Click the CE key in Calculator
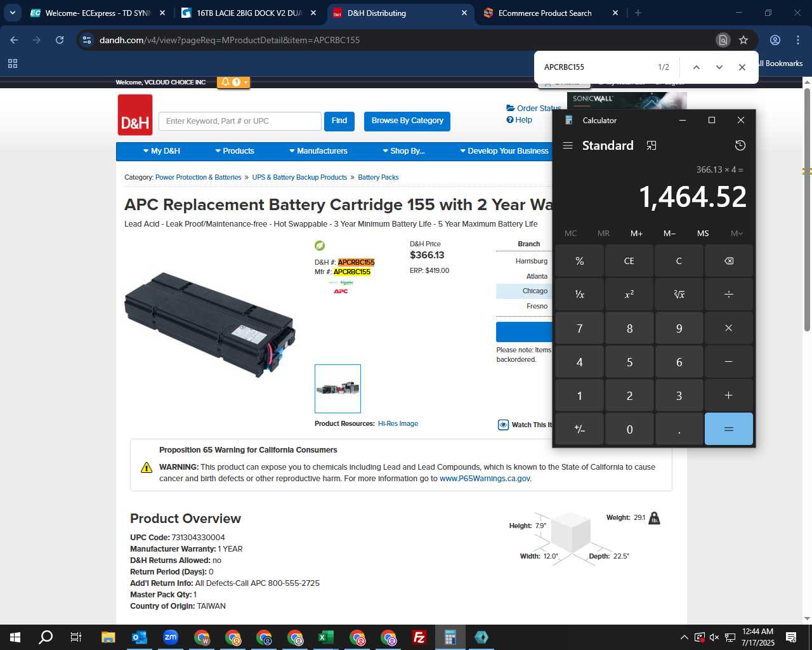Image resolution: width=812 pixels, height=650 pixels. tap(629, 261)
